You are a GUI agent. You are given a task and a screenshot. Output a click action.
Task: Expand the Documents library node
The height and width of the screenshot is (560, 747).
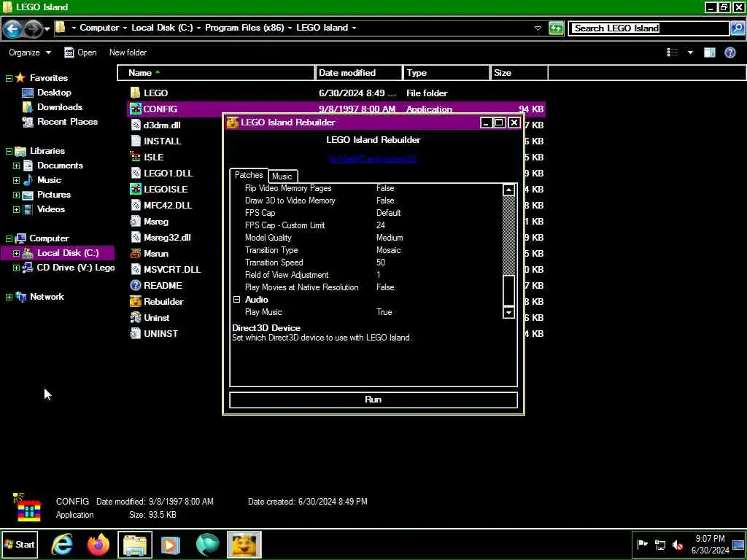click(17, 166)
